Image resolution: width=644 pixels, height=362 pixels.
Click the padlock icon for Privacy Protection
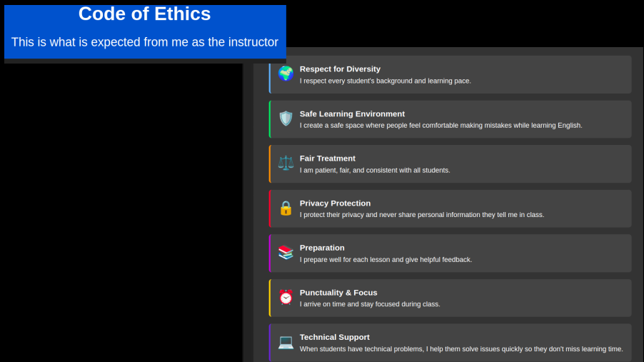286,208
